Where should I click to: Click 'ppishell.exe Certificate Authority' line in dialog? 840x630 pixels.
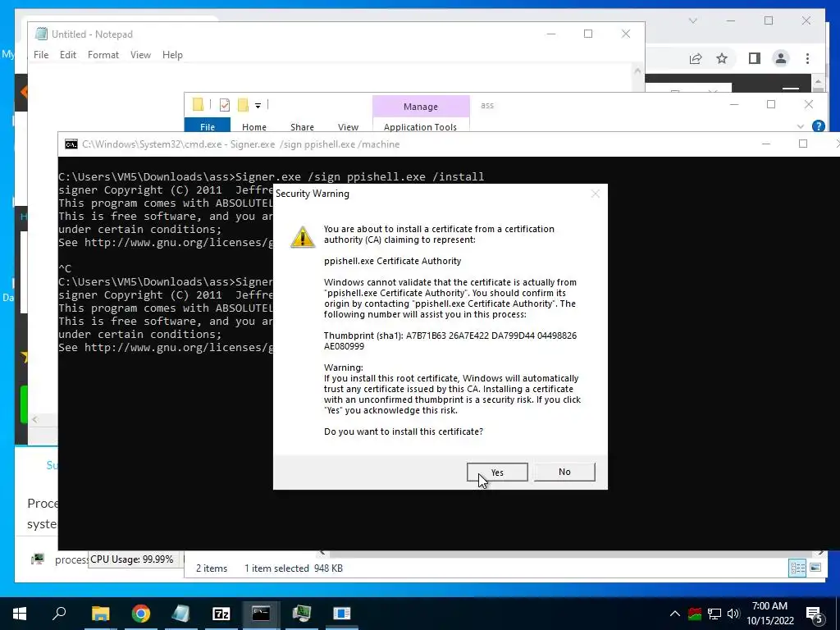(x=393, y=261)
